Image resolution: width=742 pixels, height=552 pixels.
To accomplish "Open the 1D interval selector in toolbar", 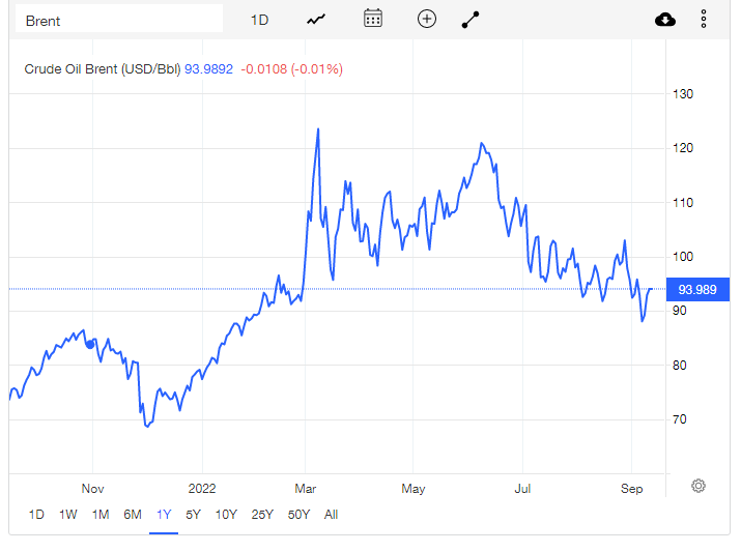I will 259,20.
